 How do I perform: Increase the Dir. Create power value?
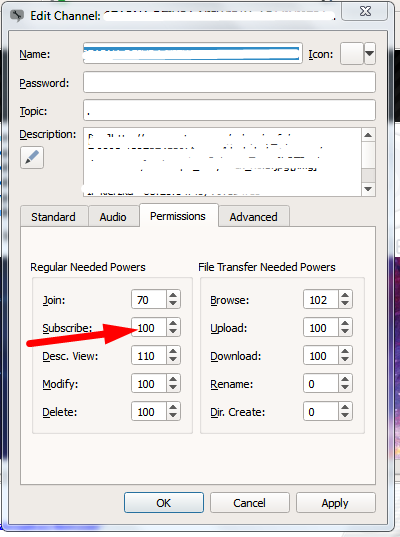pos(345,407)
